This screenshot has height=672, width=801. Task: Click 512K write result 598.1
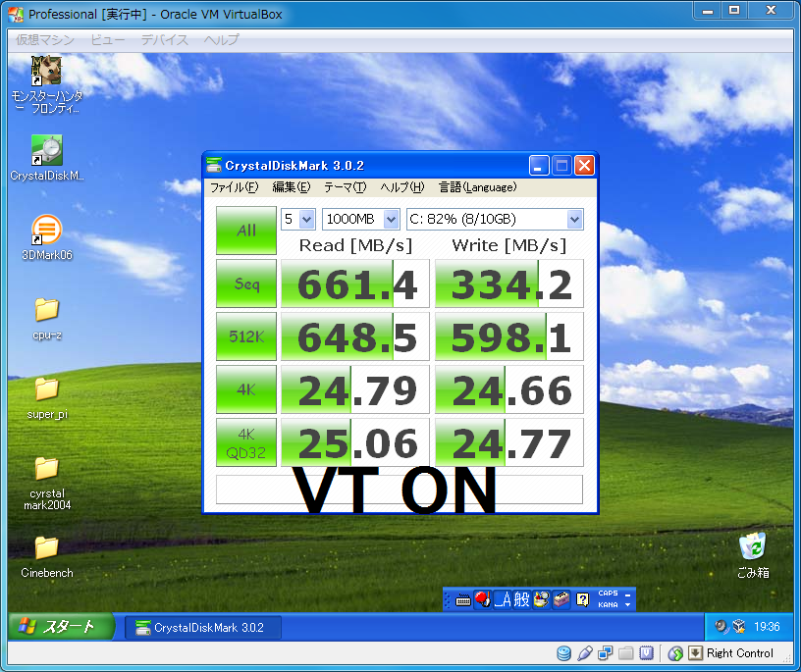[509, 337]
